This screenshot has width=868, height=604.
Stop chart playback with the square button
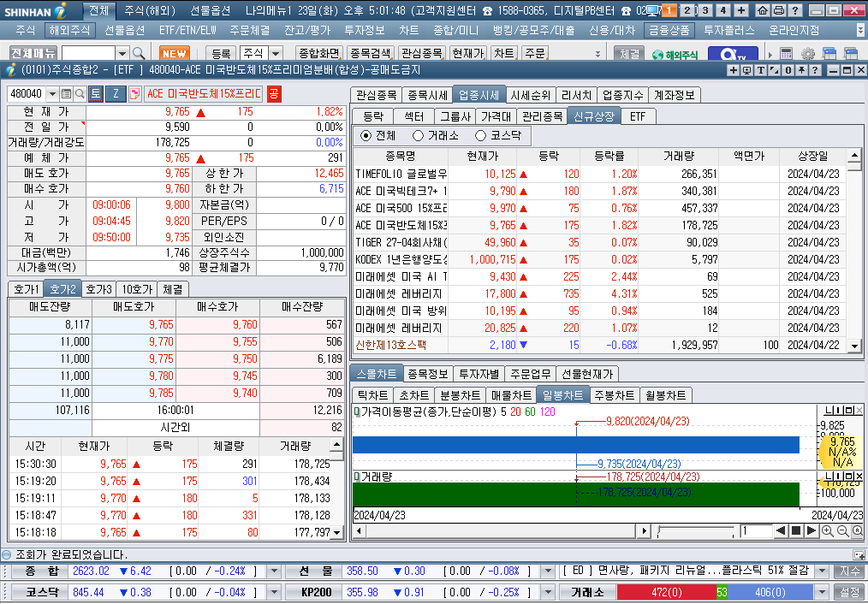point(796,531)
